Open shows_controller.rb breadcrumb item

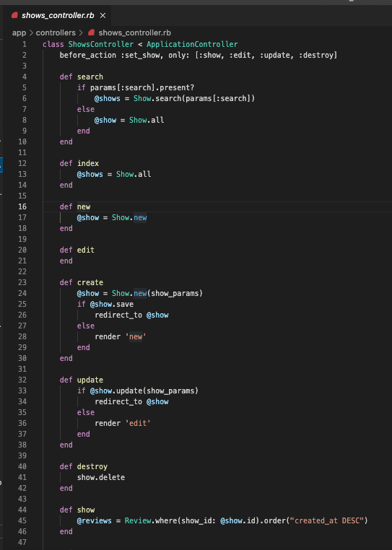(x=134, y=32)
